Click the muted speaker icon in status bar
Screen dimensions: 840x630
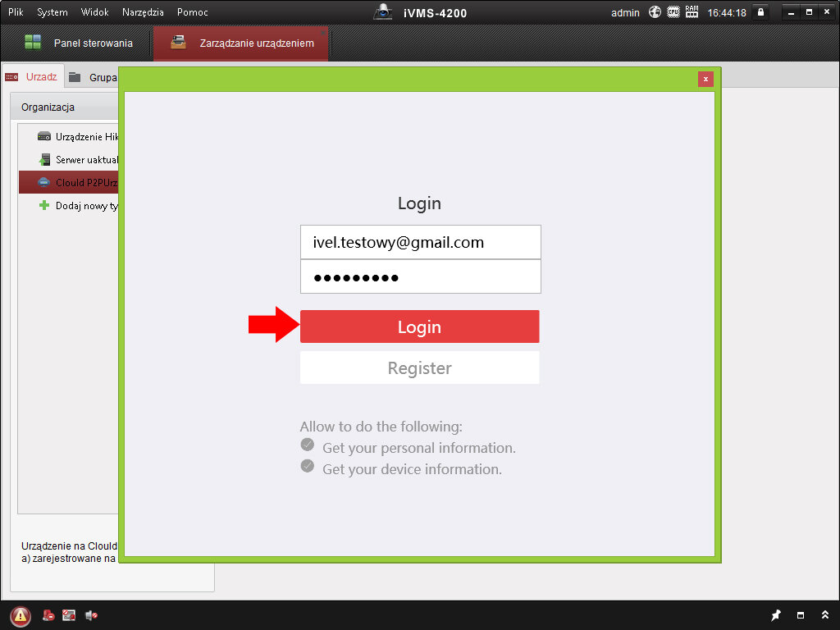91,615
